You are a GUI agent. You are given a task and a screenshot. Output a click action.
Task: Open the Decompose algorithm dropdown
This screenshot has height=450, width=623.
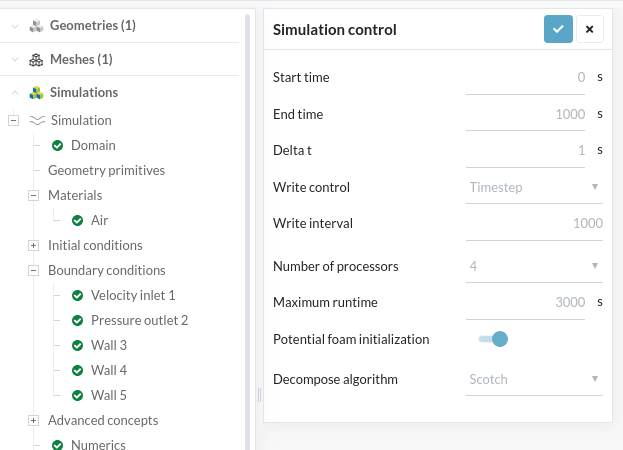click(x=534, y=379)
